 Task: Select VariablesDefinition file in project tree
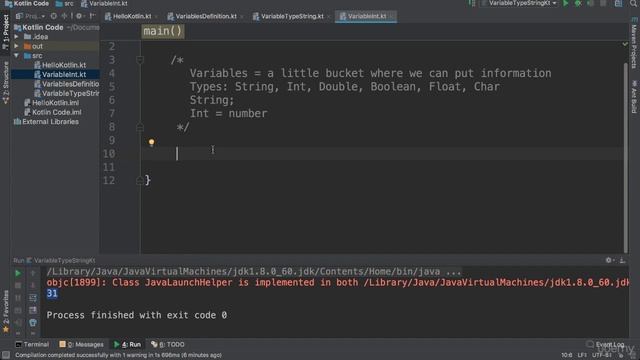click(x=67, y=84)
